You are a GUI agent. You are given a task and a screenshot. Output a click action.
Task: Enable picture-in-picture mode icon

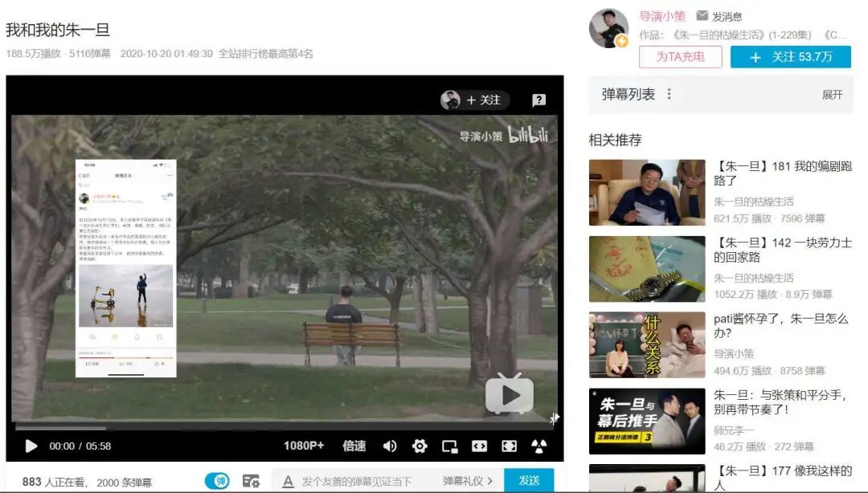[449, 446]
